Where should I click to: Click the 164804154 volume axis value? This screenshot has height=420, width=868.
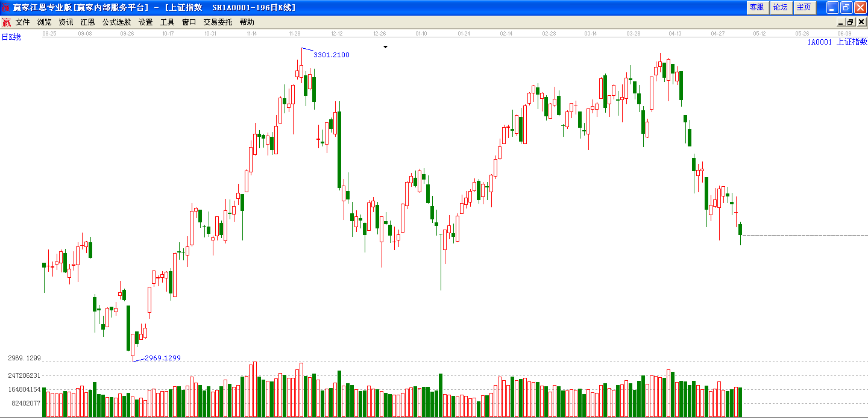[x=24, y=389]
